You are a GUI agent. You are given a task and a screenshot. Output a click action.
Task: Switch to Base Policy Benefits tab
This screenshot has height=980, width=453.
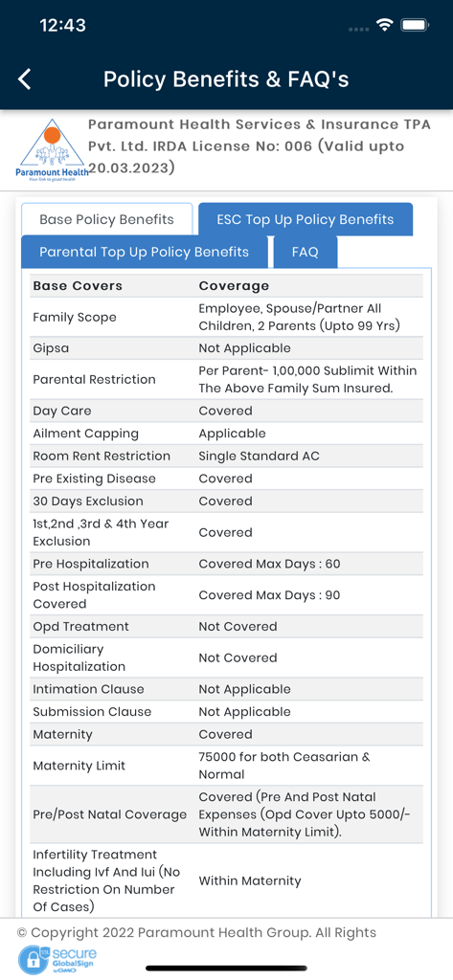pos(106,219)
